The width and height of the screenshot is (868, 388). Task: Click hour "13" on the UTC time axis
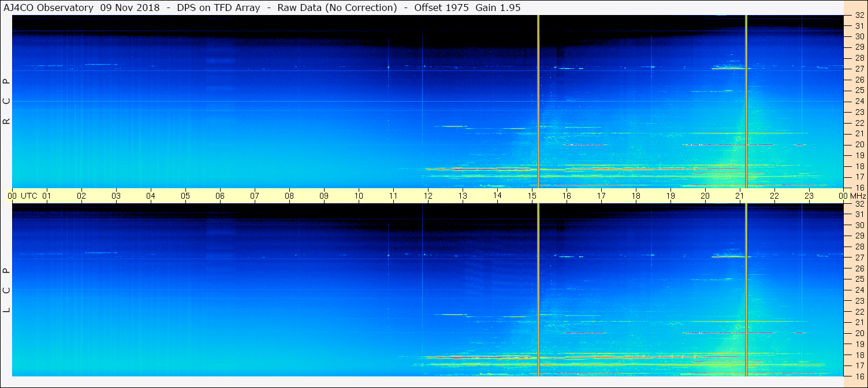(463, 196)
